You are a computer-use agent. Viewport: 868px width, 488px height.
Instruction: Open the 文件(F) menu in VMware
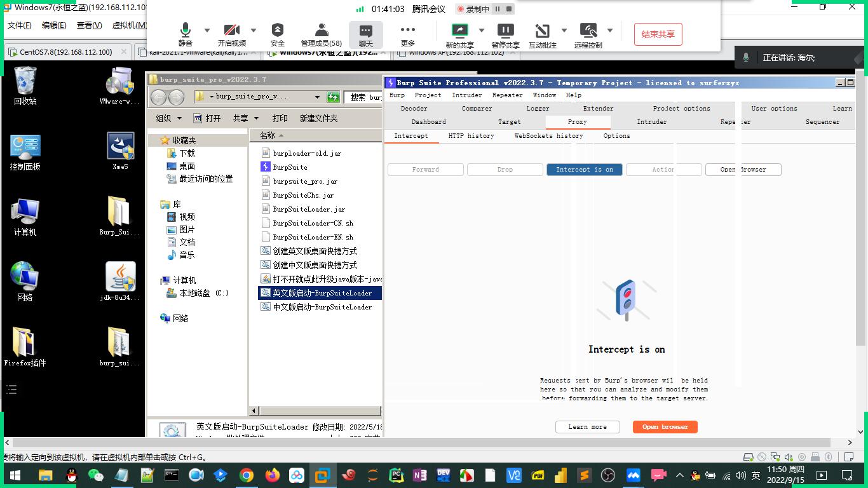19,25
